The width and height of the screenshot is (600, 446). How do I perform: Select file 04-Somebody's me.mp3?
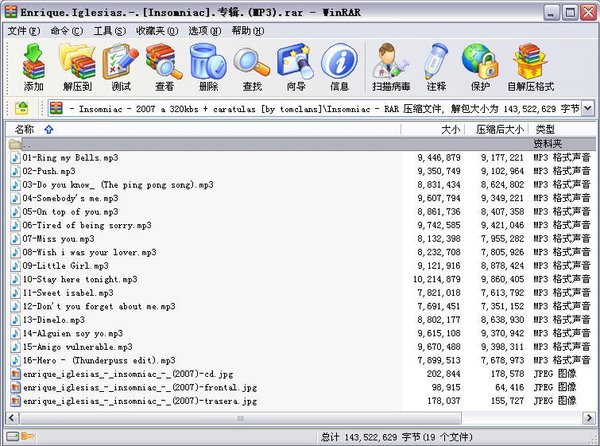click(x=70, y=198)
